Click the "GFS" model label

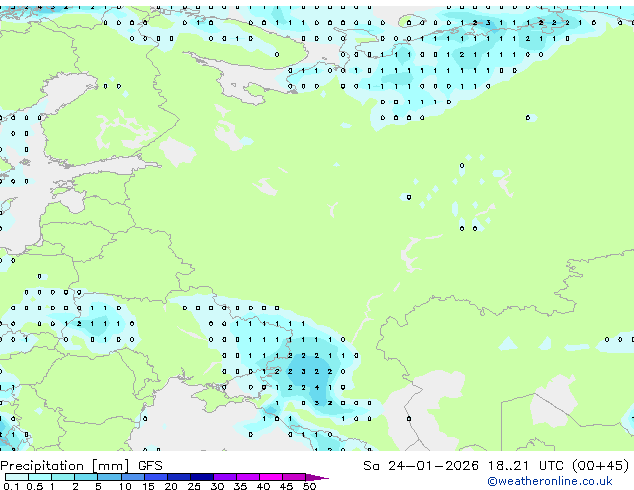point(150,466)
